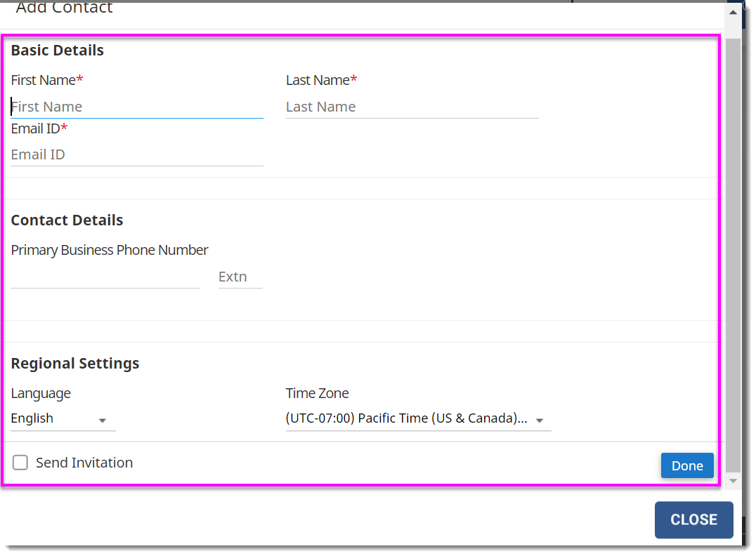Image resolution: width=756 pixels, height=556 pixels.
Task: Click the CLOSE button
Action: click(x=693, y=519)
